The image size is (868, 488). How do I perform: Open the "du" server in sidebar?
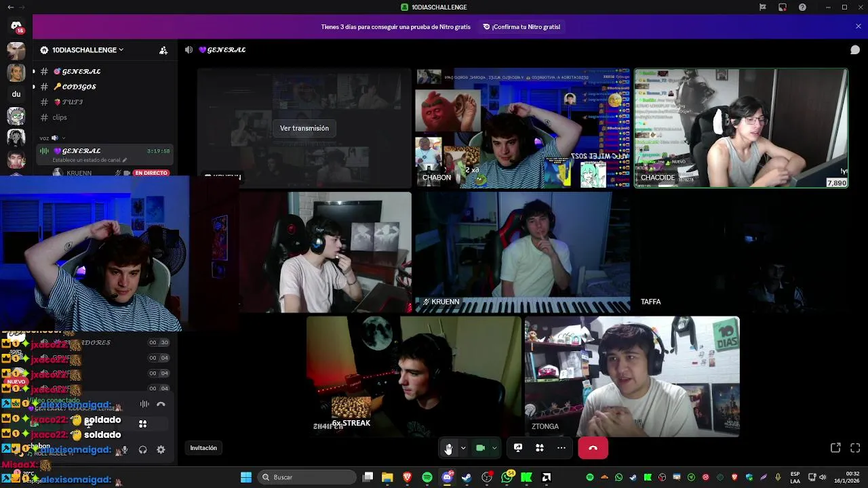pos(16,94)
